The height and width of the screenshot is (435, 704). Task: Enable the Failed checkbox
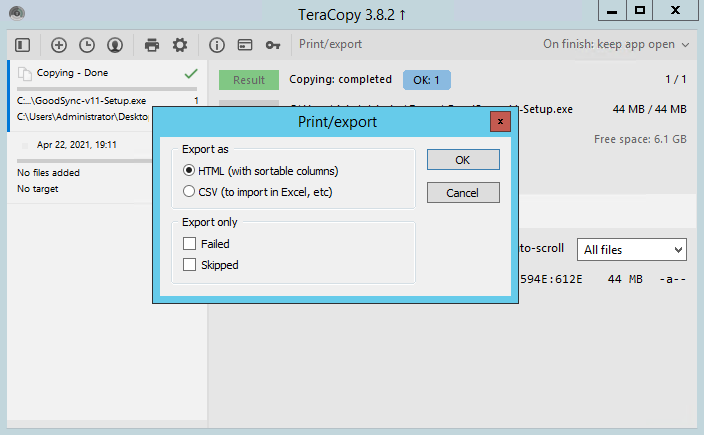[189, 244]
